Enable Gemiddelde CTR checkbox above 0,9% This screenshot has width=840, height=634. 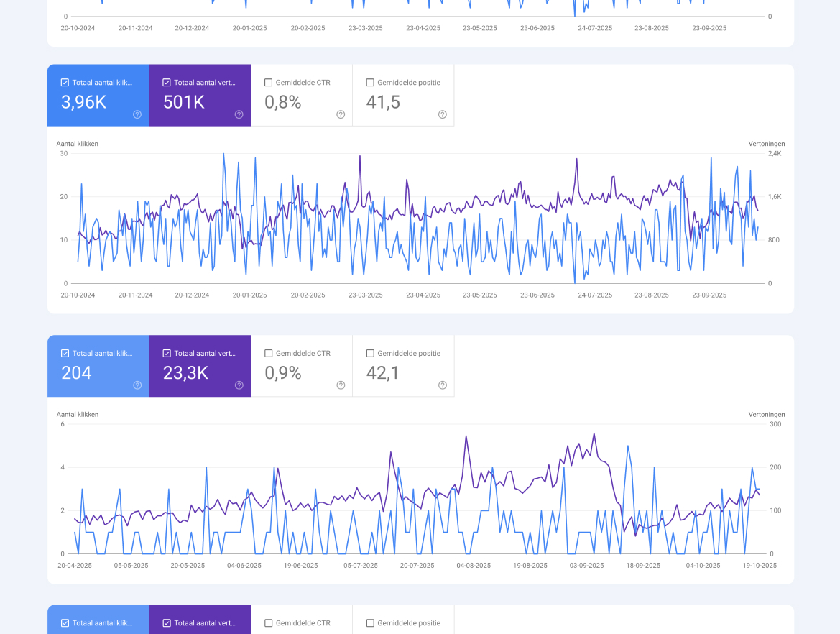[269, 354]
